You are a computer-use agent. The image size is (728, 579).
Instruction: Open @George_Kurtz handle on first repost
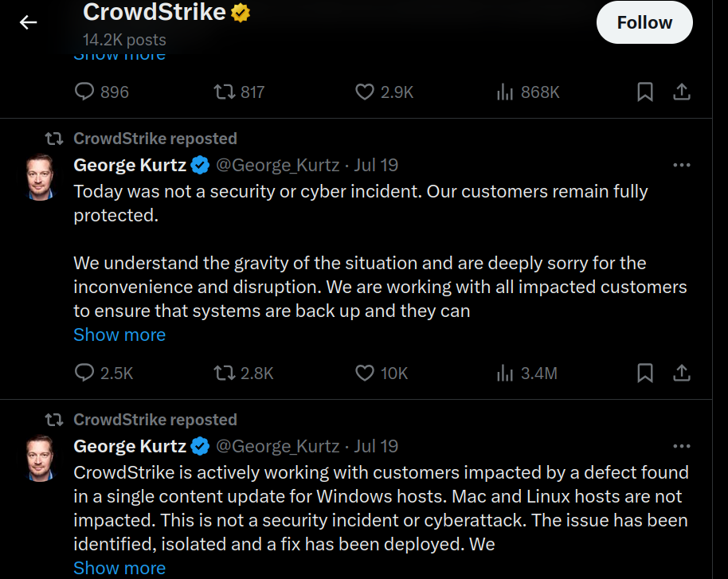coord(278,166)
